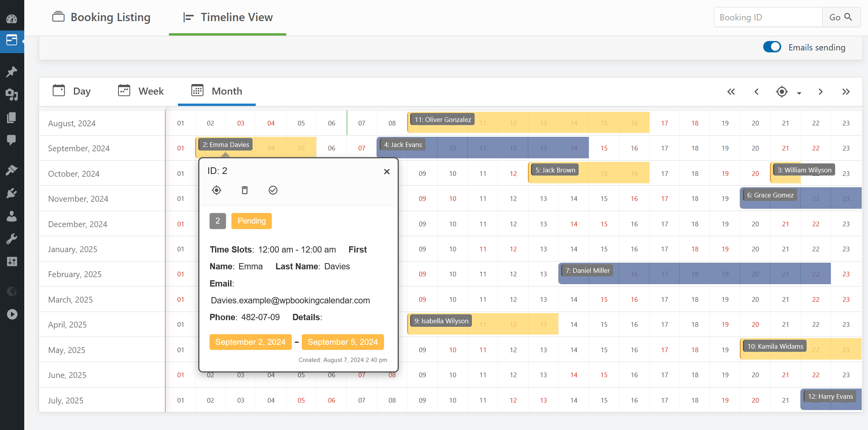Select the Day view tab

point(72,91)
